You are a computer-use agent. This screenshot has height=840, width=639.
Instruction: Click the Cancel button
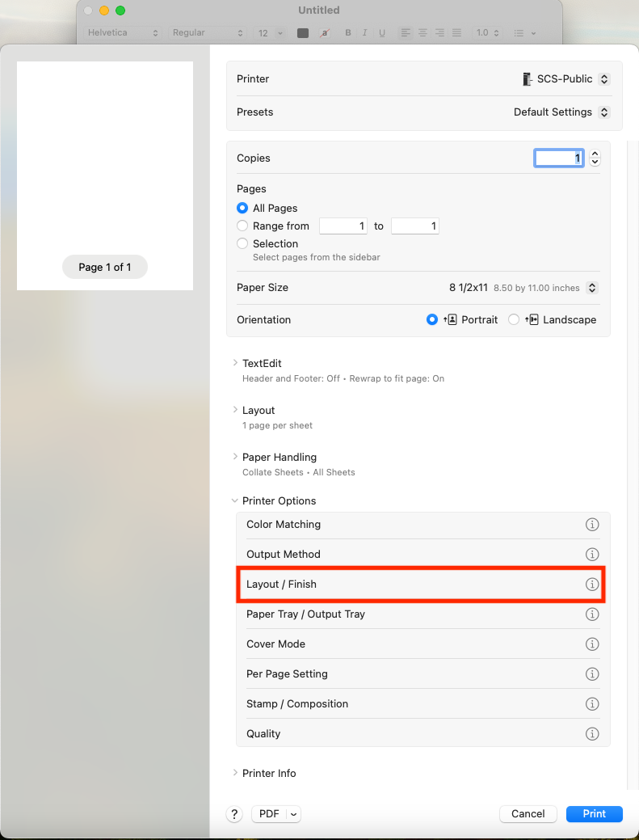pyautogui.click(x=528, y=814)
